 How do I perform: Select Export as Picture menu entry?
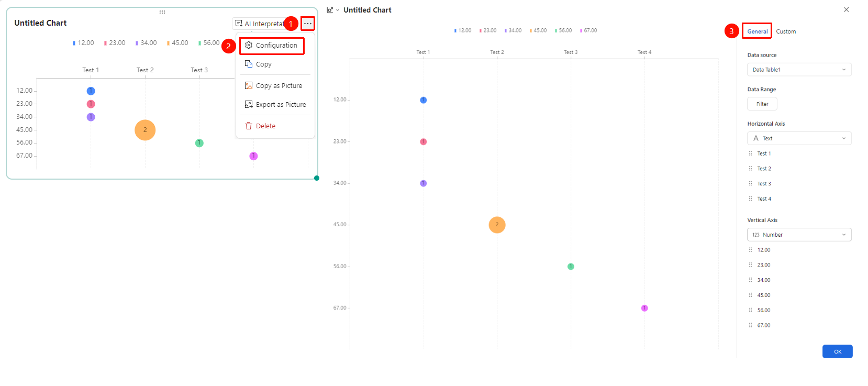(x=275, y=105)
